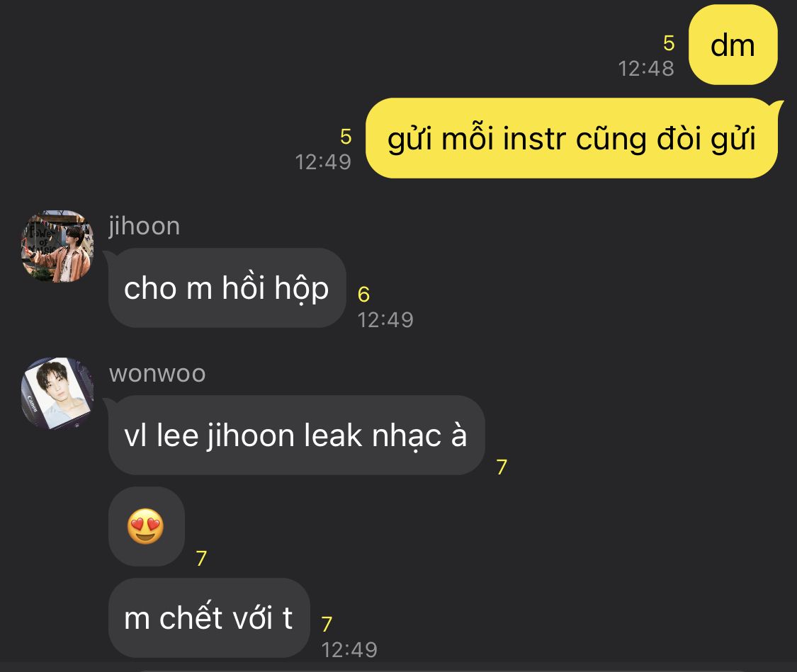This screenshot has width=797, height=672.
Task: Select the "m chết với t" message
Action: (209, 617)
